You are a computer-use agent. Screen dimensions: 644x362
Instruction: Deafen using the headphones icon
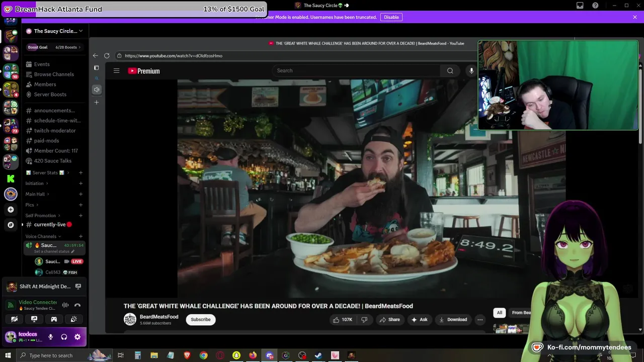tap(64, 337)
